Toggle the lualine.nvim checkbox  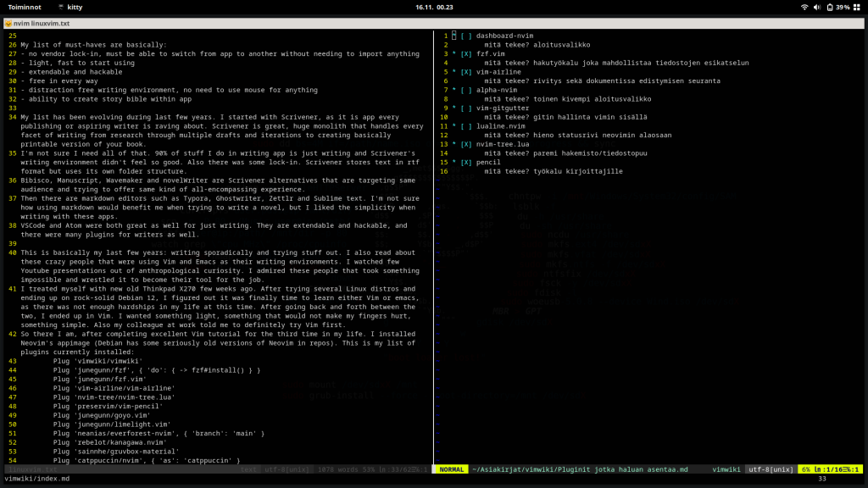point(466,126)
